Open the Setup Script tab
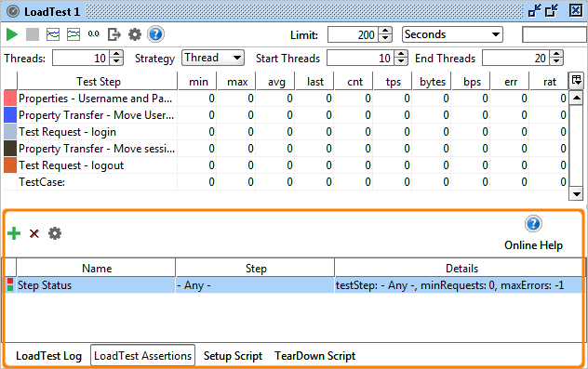 point(233,356)
